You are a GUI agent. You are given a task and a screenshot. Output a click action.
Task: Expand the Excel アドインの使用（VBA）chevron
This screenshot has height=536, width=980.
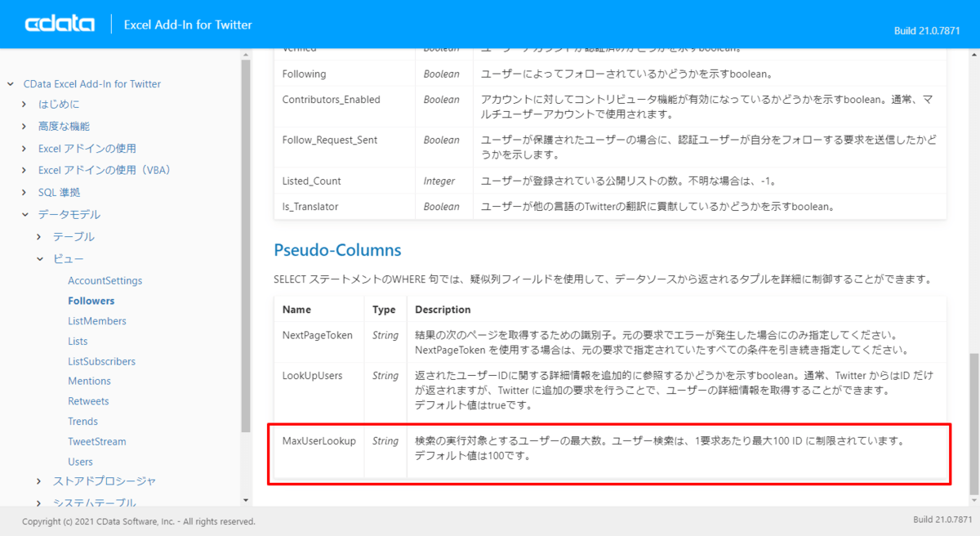24,171
